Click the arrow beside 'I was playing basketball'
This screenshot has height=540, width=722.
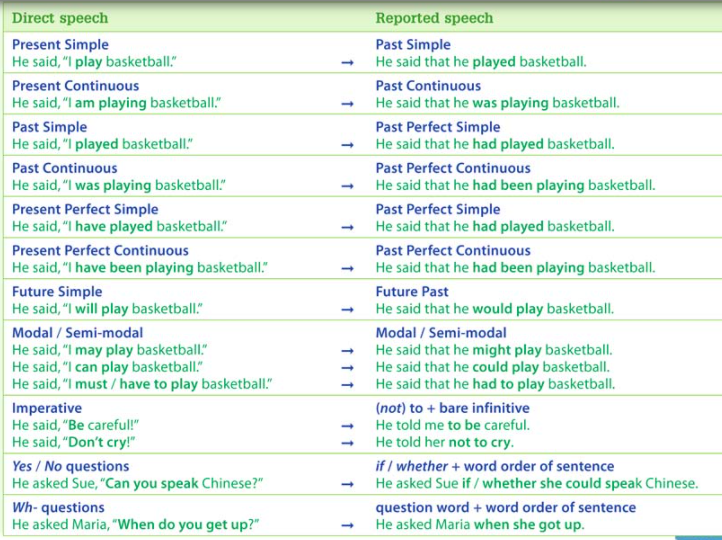348,186
